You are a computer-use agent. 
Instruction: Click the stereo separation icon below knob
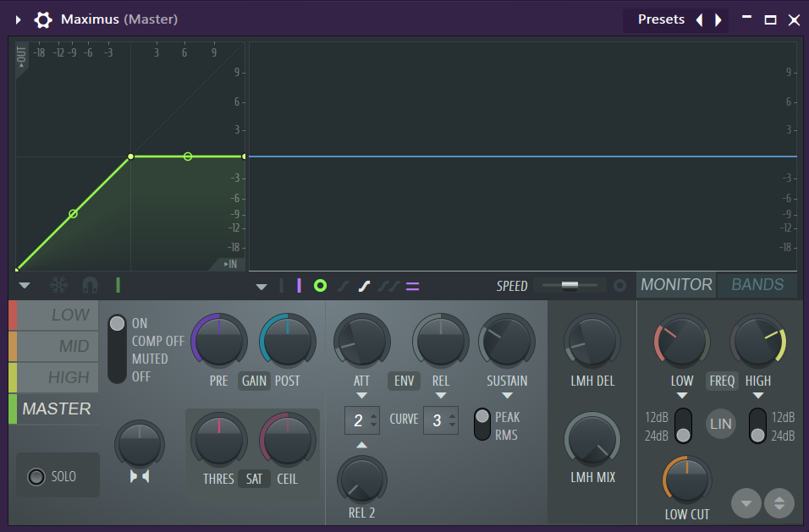point(140,476)
